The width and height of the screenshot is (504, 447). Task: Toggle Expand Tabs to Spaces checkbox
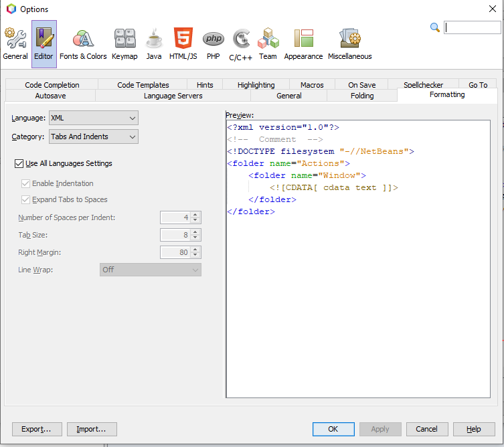26,199
